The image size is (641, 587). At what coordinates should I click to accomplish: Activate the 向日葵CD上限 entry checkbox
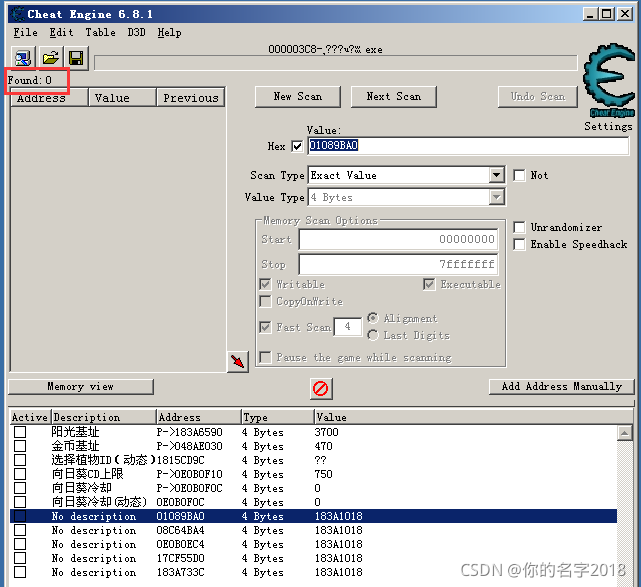(20, 474)
